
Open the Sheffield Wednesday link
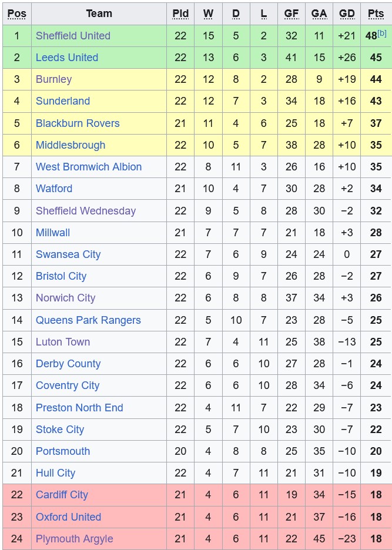[x=86, y=211]
